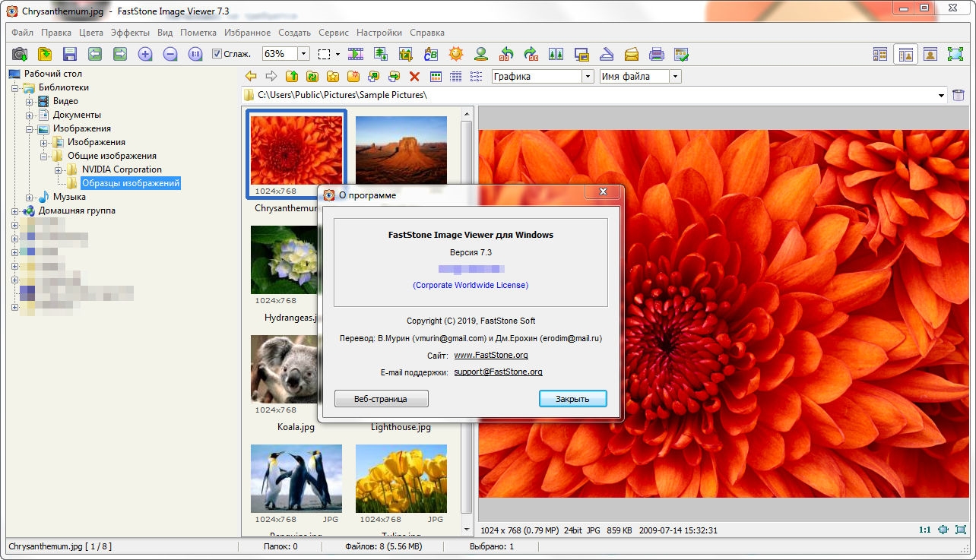Send image by email envelope icon
Image resolution: width=976 pixels, height=560 pixels.
pyautogui.click(x=632, y=54)
